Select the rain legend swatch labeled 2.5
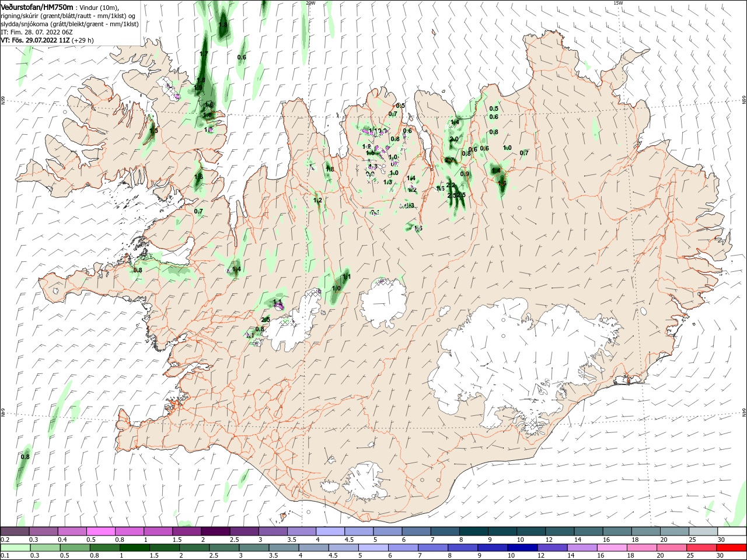The image size is (747, 560). [x=224, y=548]
